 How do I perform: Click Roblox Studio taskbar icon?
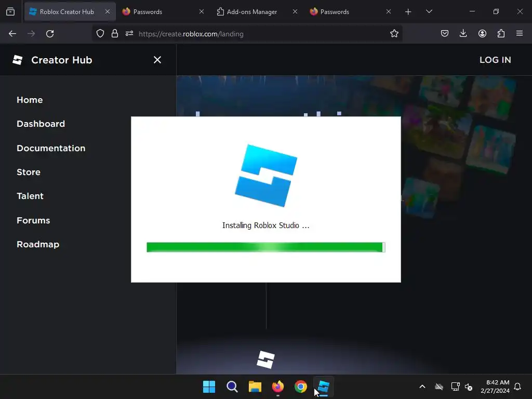point(323,387)
